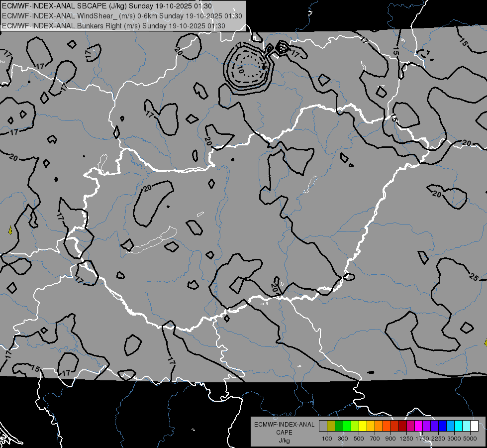The image size is (487, 448).
Task: Click the 3000 legend tick label
Action: click(x=454, y=439)
